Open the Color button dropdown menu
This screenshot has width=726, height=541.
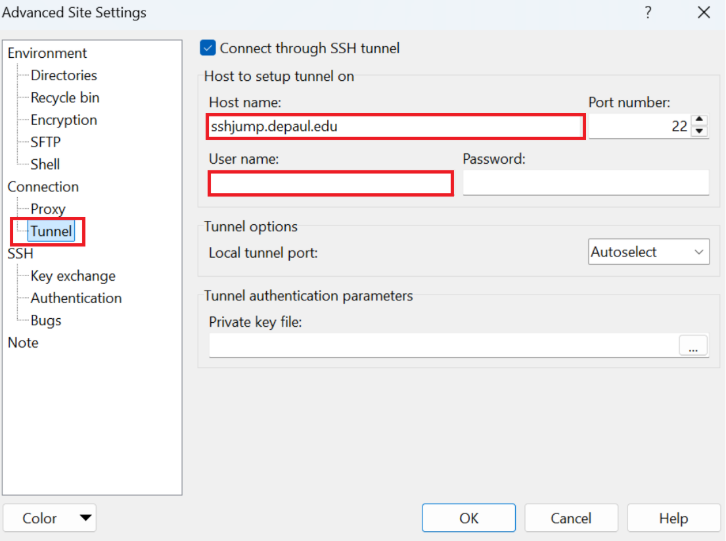coord(50,518)
